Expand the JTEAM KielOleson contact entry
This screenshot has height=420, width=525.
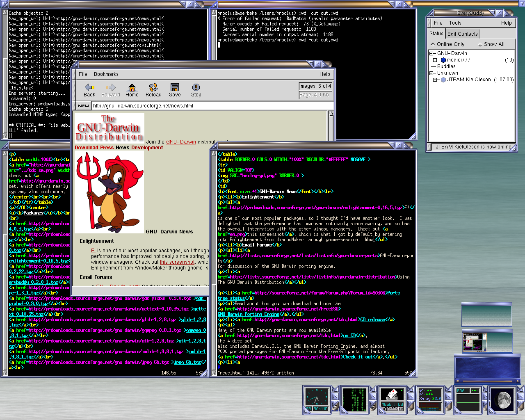coord(435,80)
